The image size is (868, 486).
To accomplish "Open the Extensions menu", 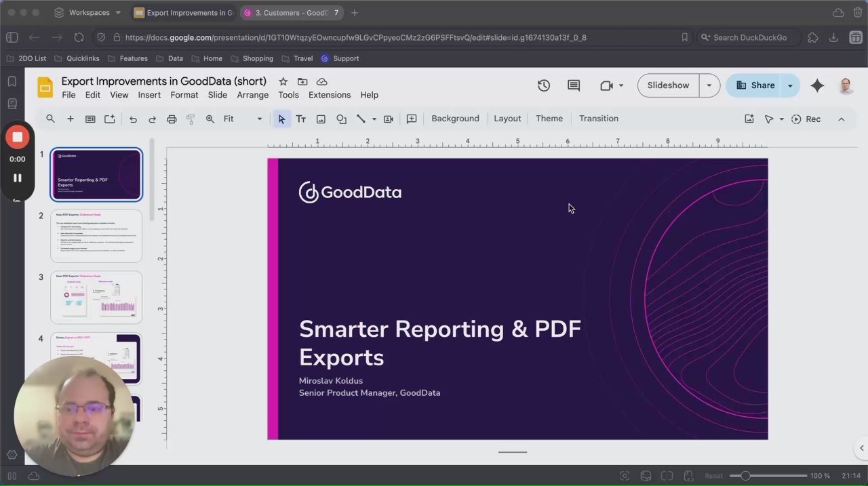I will [x=330, y=95].
